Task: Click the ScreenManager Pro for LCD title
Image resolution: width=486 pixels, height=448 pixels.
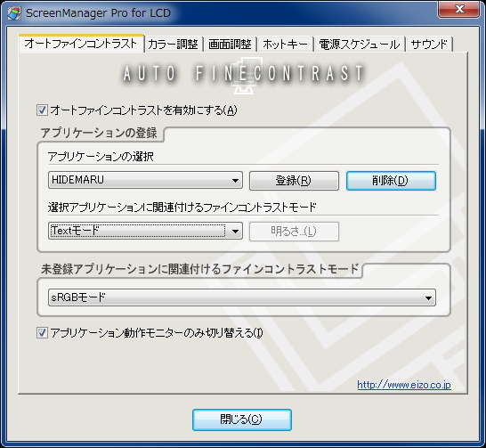Action: tap(98, 13)
